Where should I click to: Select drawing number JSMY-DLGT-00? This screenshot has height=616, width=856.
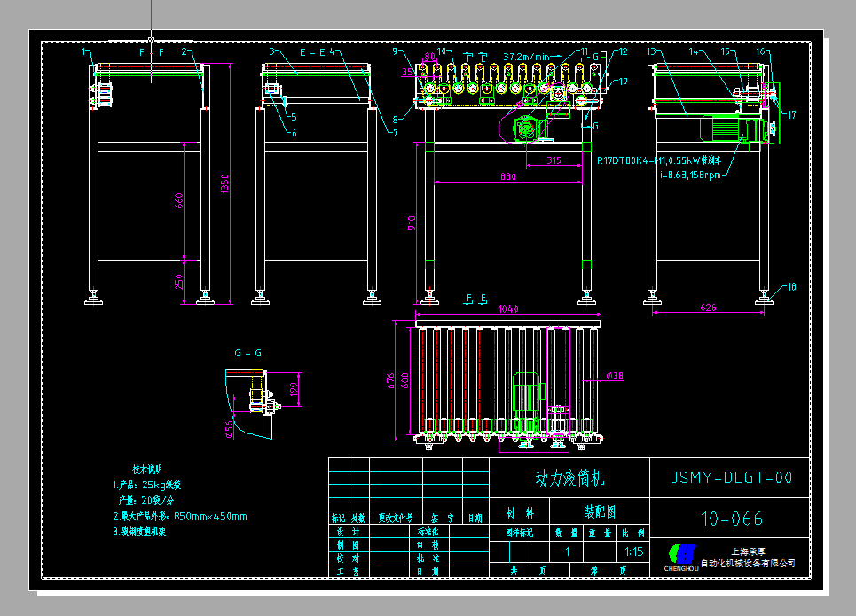(x=729, y=479)
